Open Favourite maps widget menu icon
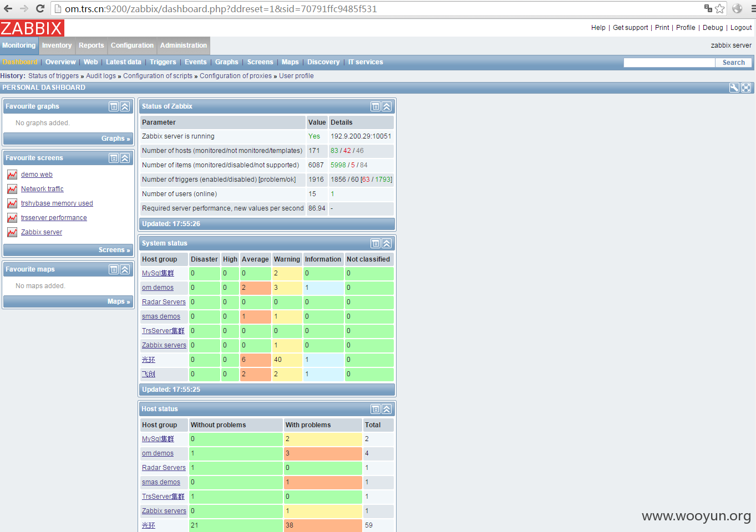 114,269
